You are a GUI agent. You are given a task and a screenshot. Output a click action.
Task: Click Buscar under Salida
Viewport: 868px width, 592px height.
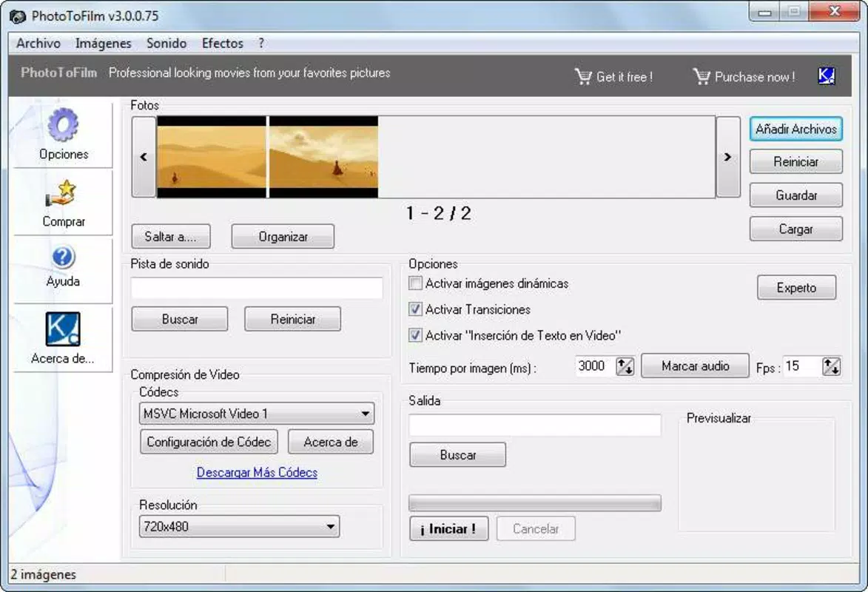(x=458, y=454)
